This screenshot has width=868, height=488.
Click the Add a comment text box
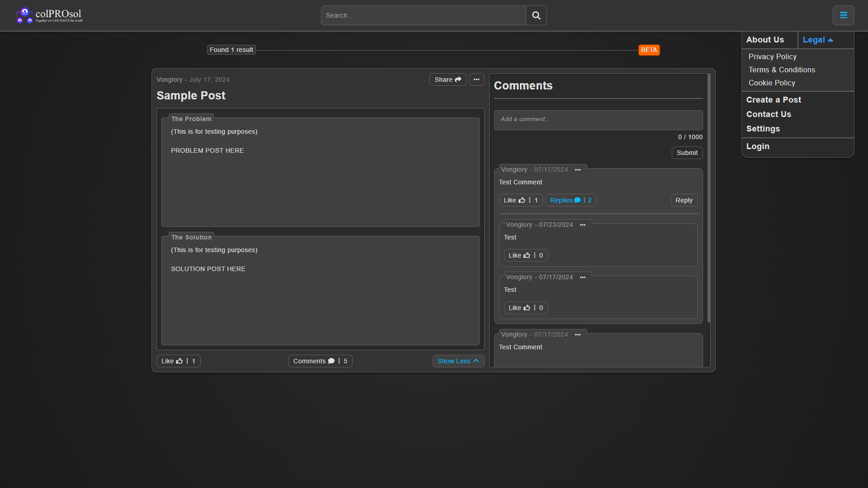coord(598,120)
